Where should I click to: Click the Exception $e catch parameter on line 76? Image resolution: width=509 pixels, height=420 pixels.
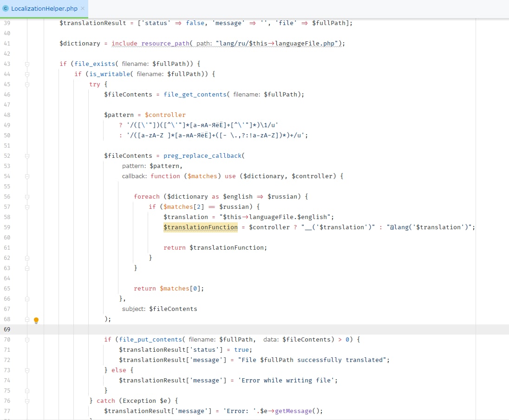click(x=145, y=401)
